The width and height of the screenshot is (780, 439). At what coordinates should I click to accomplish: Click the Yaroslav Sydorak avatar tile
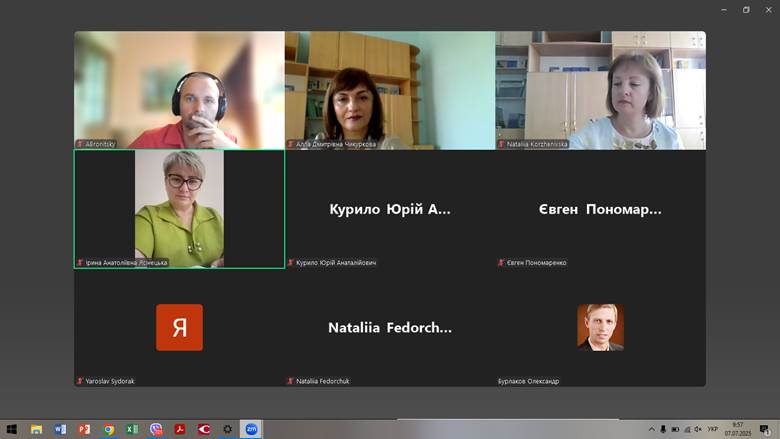[179, 327]
